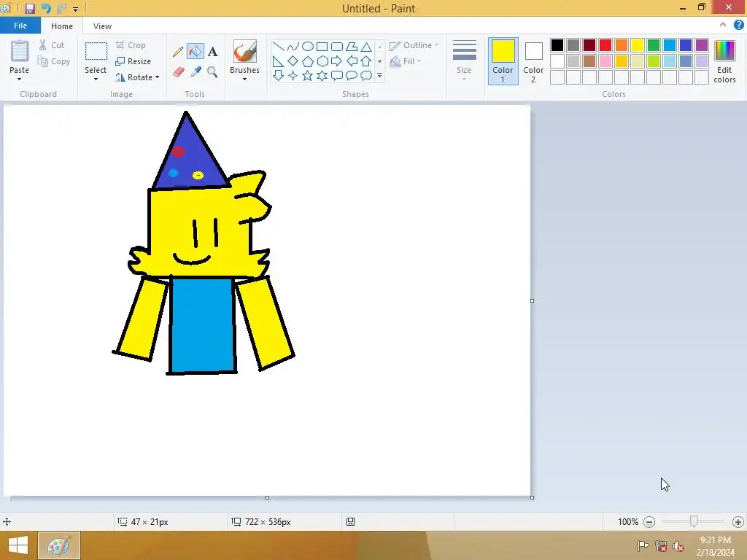
Task: Choose the Cloud callout shape
Action: tap(366, 75)
